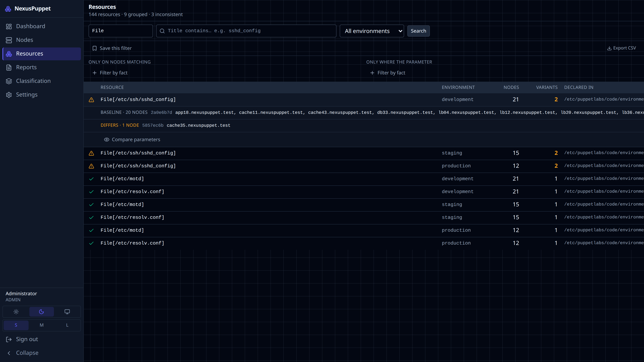The width and height of the screenshot is (644, 362).
Task: Click the check icon for staging File[/etc/motd]
Action: [x=92, y=205]
